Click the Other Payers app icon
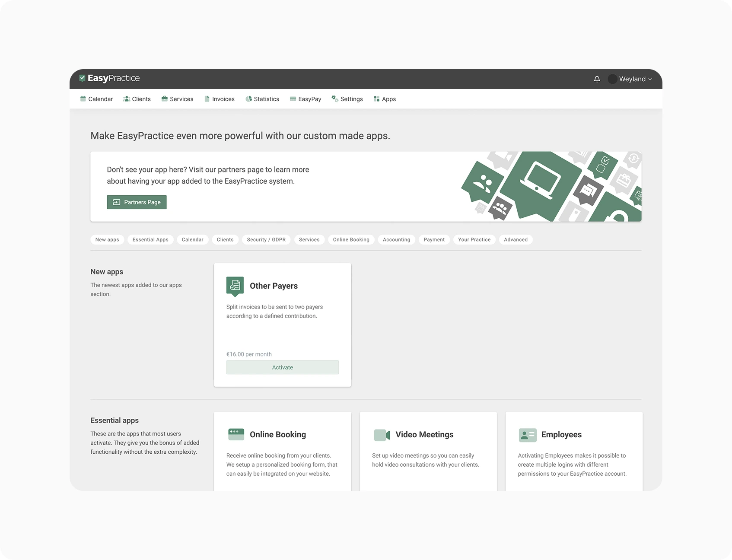This screenshot has width=732, height=560. (235, 286)
